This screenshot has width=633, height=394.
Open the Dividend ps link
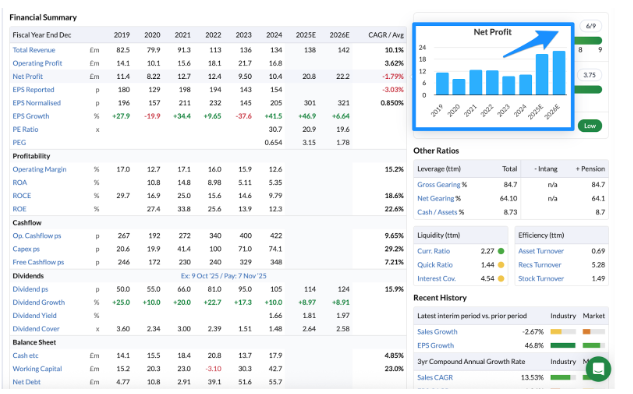30,289
